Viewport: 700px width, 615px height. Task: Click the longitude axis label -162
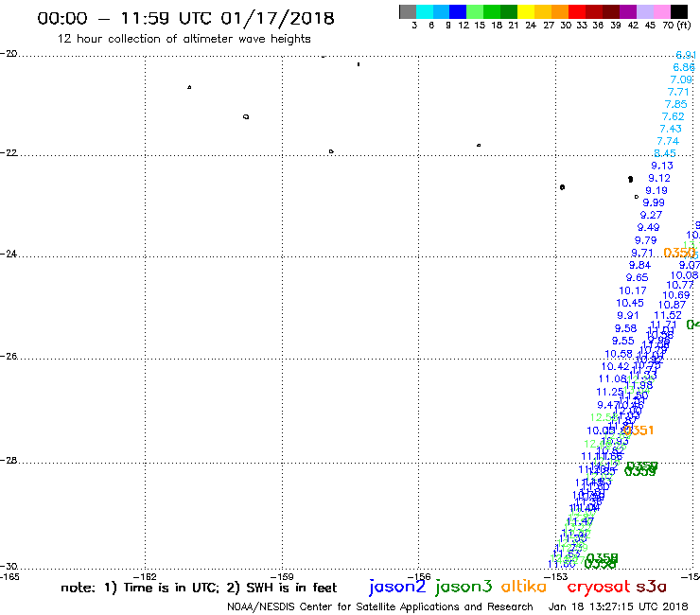[147, 576]
